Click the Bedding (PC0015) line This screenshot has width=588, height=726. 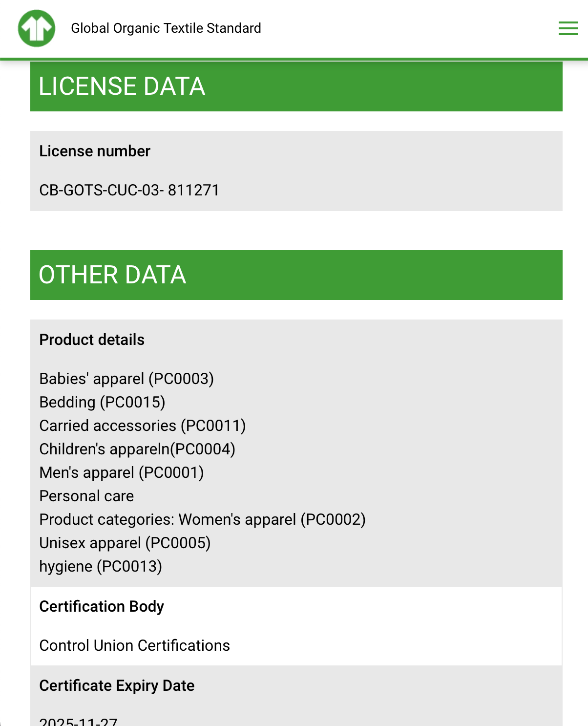(x=102, y=403)
